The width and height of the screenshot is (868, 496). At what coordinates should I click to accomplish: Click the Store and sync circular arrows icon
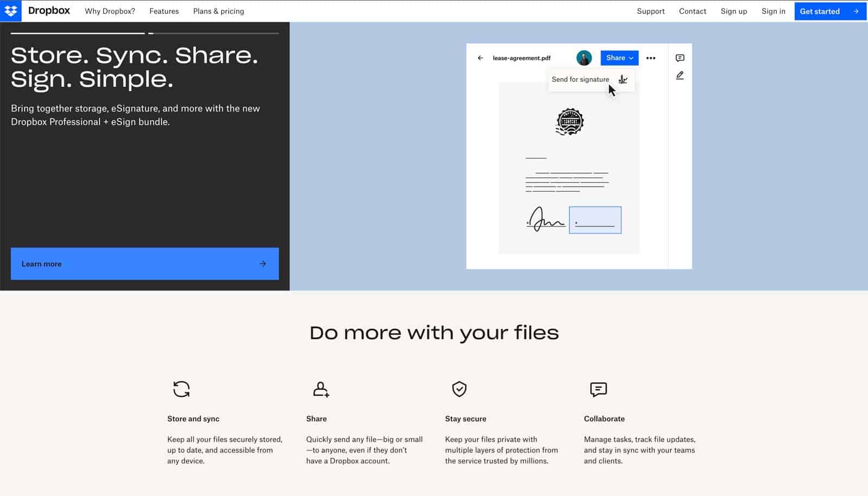tap(181, 389)
